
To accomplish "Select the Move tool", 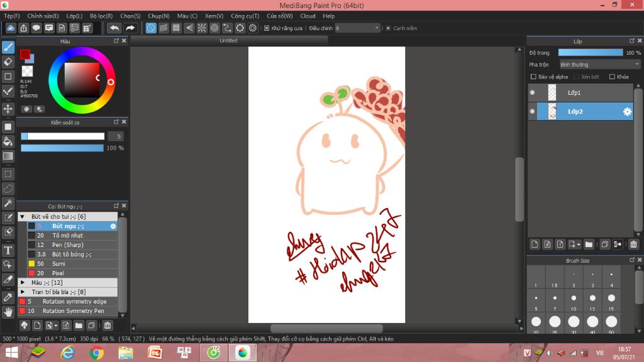I will click(8, 109).
